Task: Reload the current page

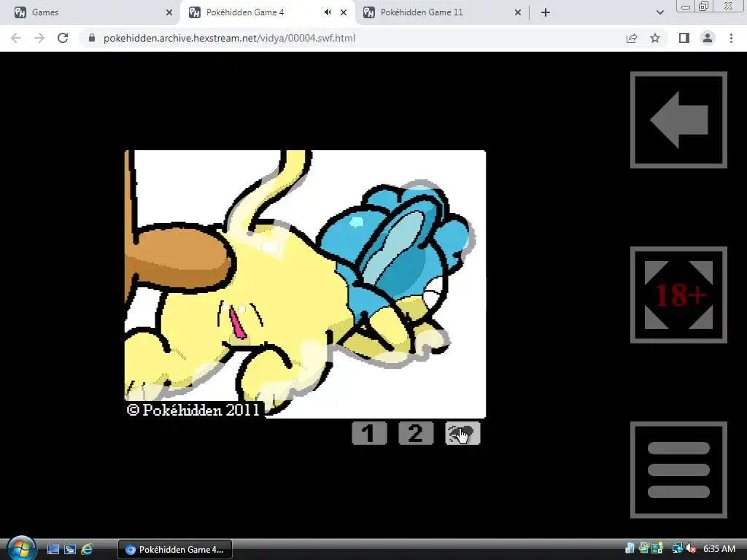Action: click(63, 38)
